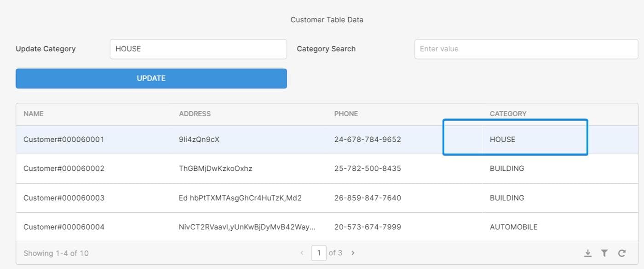
Task: Click the AUTOMOBILE category cell
Action: click(513, 227)
